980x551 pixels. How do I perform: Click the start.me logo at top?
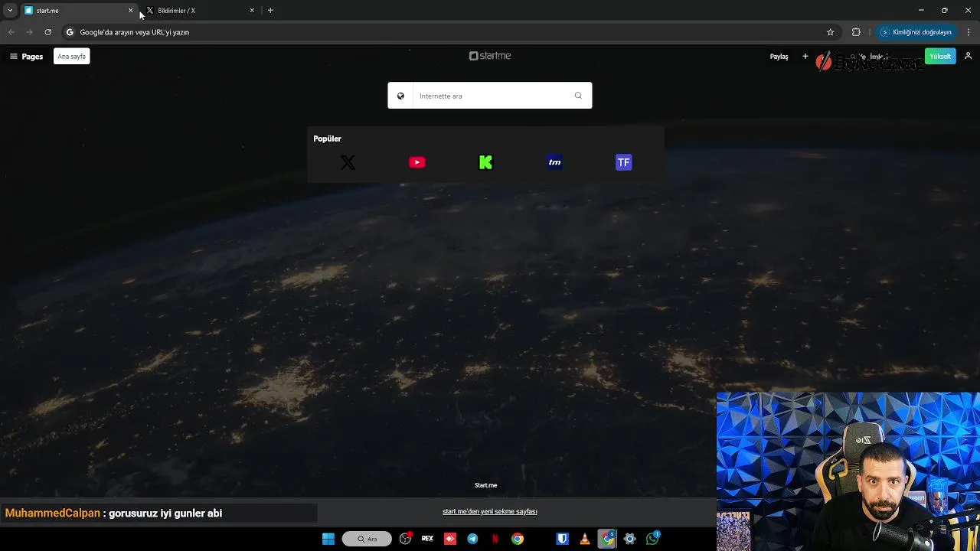[490, 56]
